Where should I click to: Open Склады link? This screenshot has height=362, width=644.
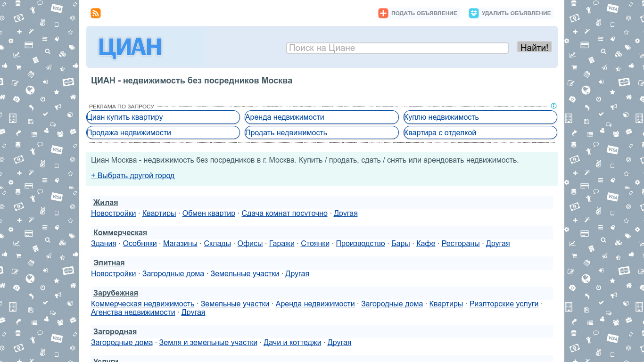217,244
